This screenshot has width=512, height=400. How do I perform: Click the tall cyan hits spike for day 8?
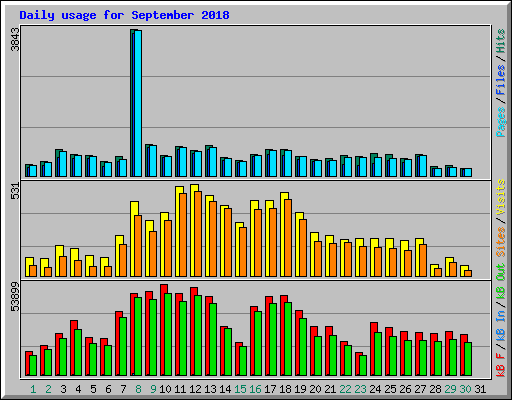(x=138, y=103)
